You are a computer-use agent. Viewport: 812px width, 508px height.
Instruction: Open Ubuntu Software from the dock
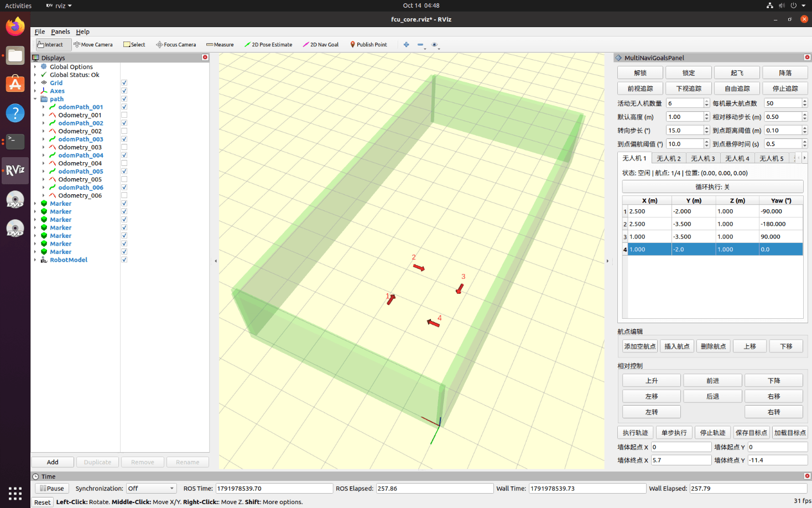[15, 84]
